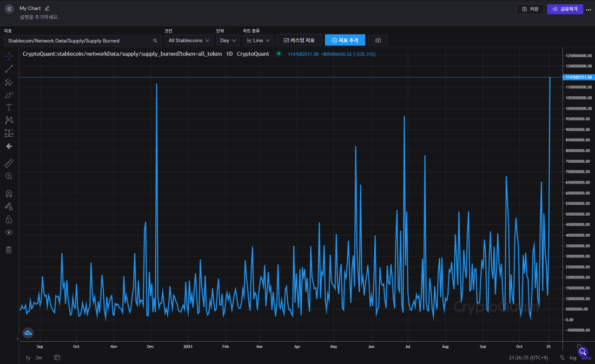Click the cloud logo on the chart
595x364 pixels.
[28, 333]
